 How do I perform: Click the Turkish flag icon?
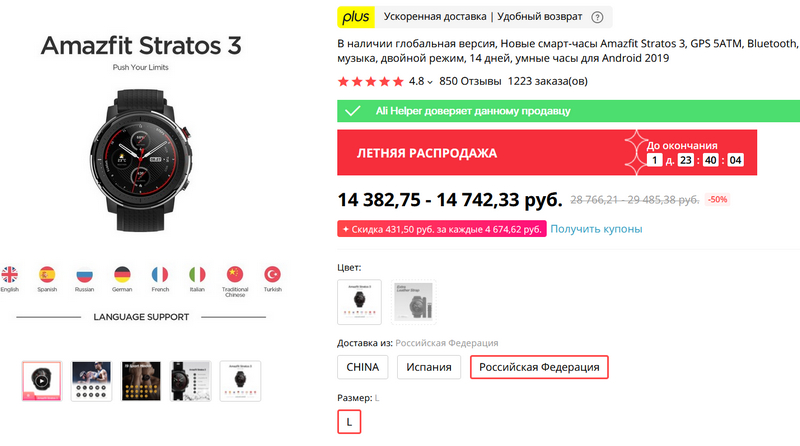pyautogui.click(x=272, y=274)
